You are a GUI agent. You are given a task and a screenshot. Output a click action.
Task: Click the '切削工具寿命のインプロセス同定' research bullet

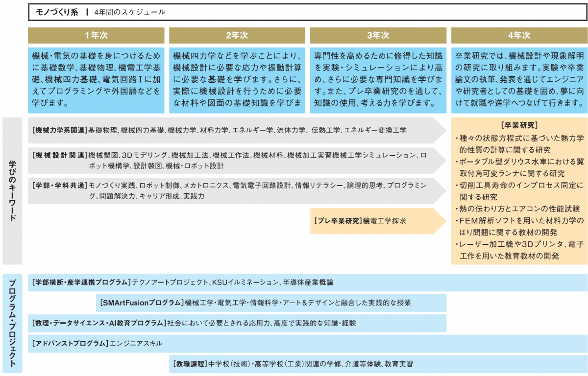tap(519, 191)
